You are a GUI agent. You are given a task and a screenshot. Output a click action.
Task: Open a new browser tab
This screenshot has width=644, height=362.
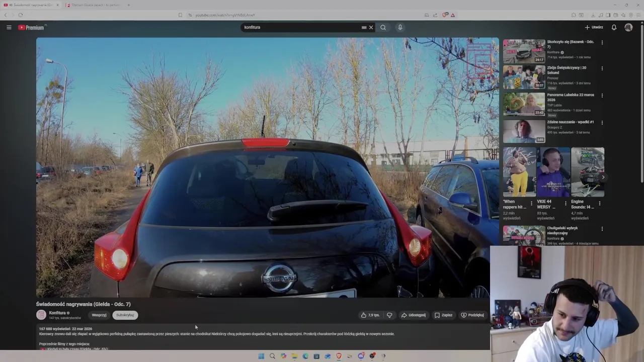pyautogui.click(x=128, y=5)
